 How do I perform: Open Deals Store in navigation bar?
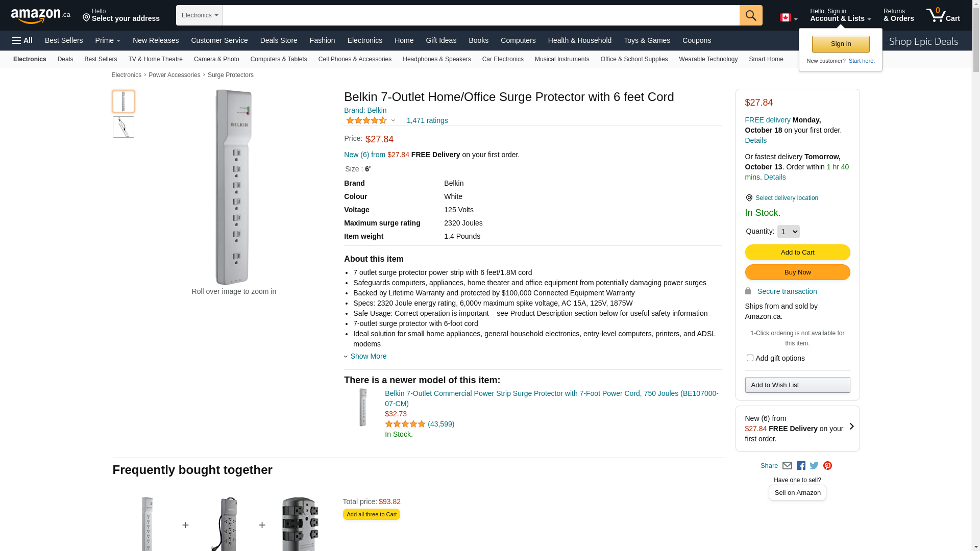click(279, 40)
